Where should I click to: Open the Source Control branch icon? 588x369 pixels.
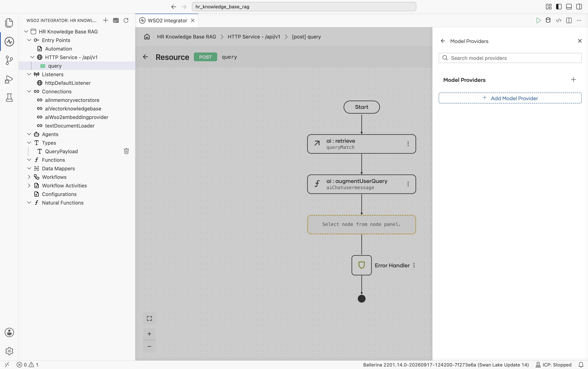click(9, 60)
